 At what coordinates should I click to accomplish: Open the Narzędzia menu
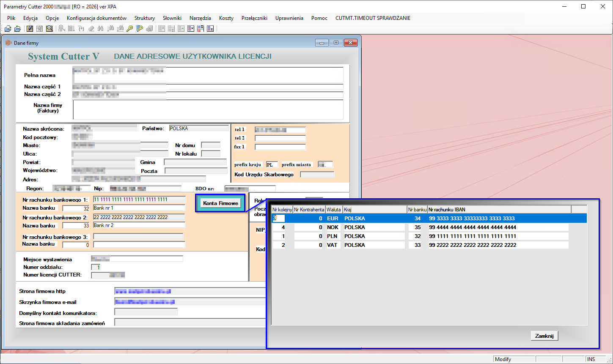(x=200, y=18)
